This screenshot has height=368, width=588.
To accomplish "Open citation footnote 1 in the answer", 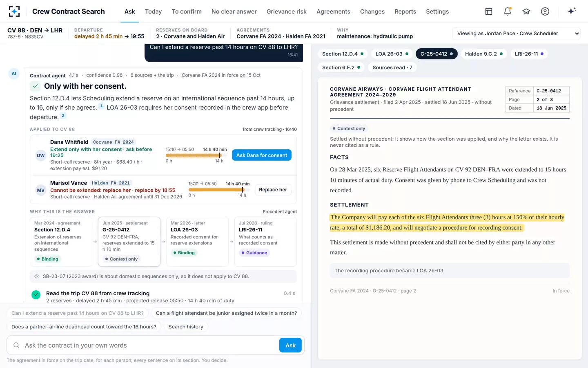I will [x=102, y=106].
